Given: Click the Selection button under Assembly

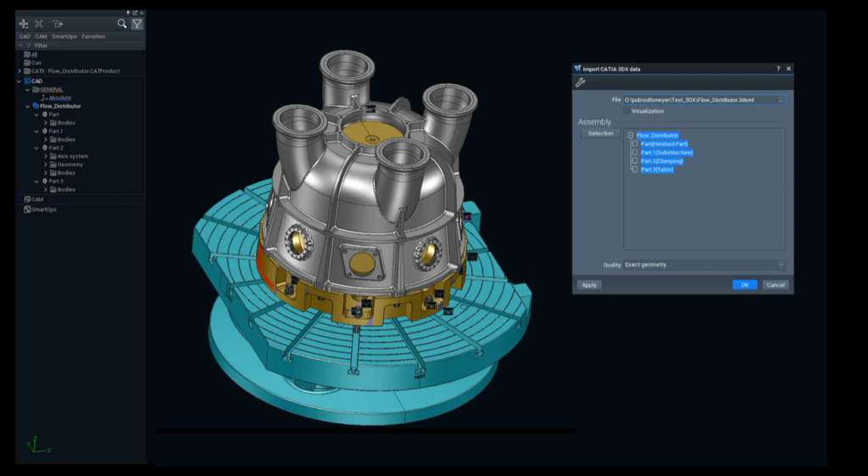Looking at the screenshot, I should coord(601,133).
